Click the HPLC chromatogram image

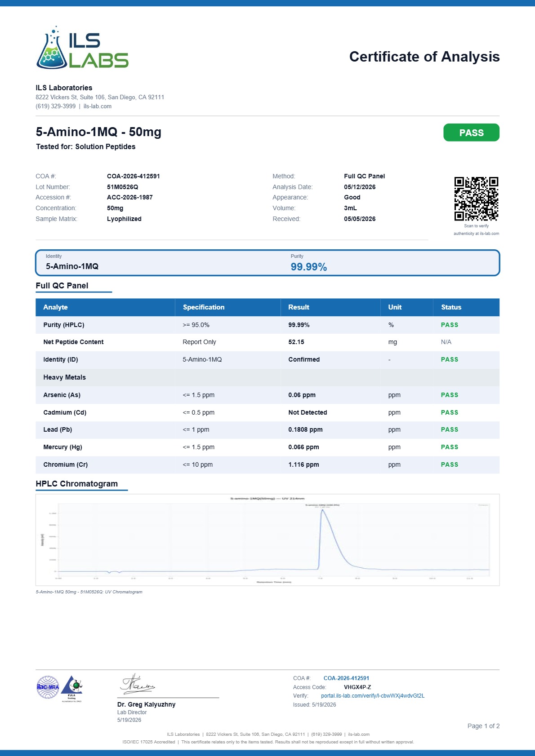267,540
